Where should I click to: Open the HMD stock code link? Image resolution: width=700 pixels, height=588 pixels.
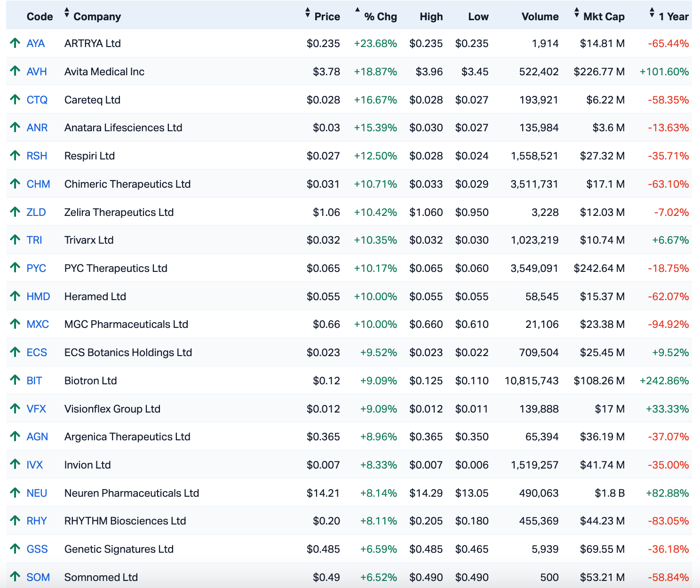(39, 296)
